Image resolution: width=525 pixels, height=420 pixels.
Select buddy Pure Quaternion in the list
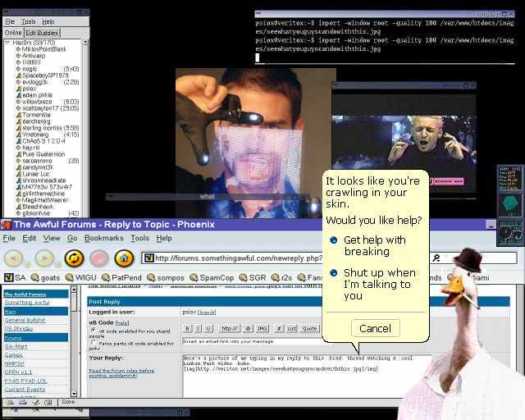pos(43,154)
